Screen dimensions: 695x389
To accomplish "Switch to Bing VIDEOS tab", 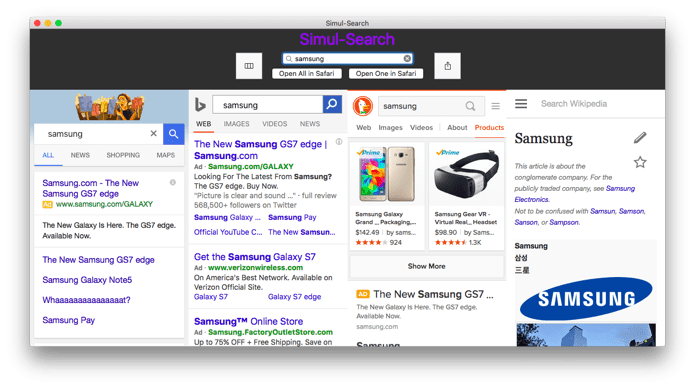I will pyautogui.click(x=274, y=124).
